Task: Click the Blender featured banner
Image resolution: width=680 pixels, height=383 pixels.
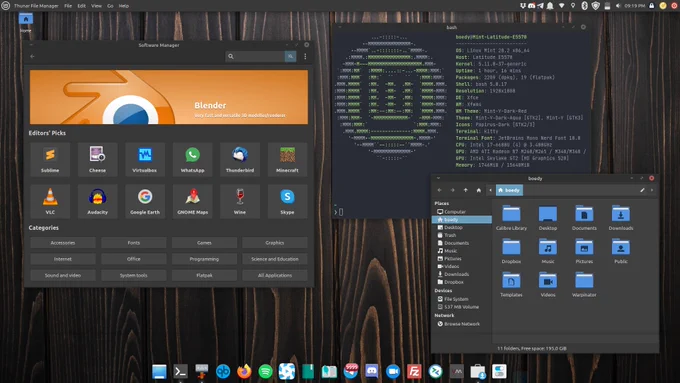Action: [169, 97]
